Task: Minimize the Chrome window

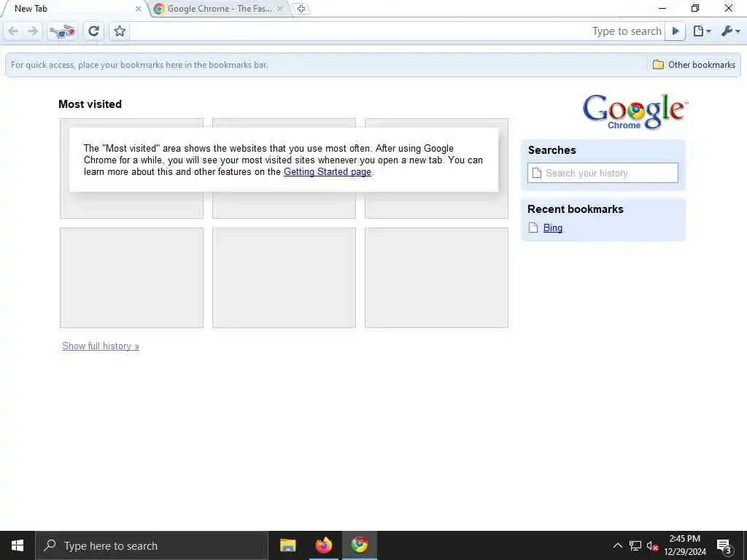Action: [x=662, y=8]
